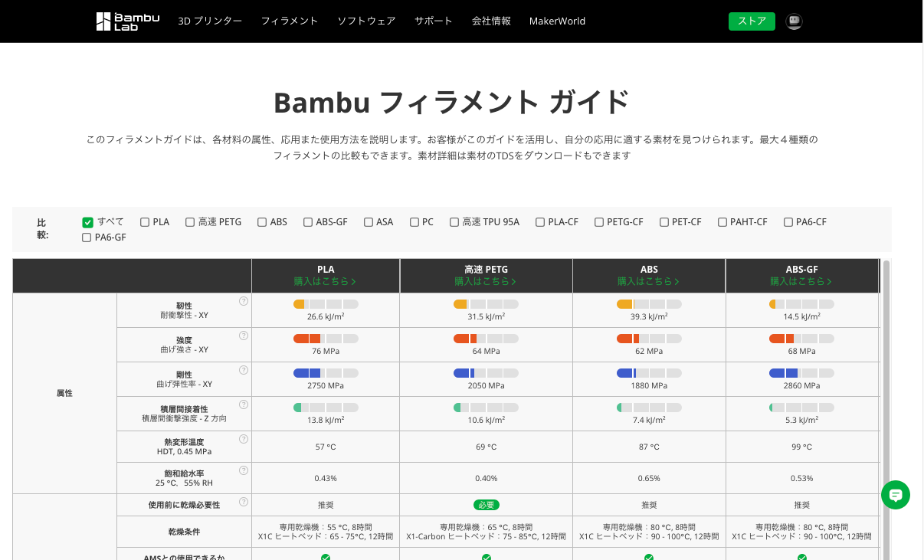Image resolution: width=924 pixels, height=560 pixels.
Task: Enable the PLA-CF compare checkbox
Action: click(x=540, y=222)
